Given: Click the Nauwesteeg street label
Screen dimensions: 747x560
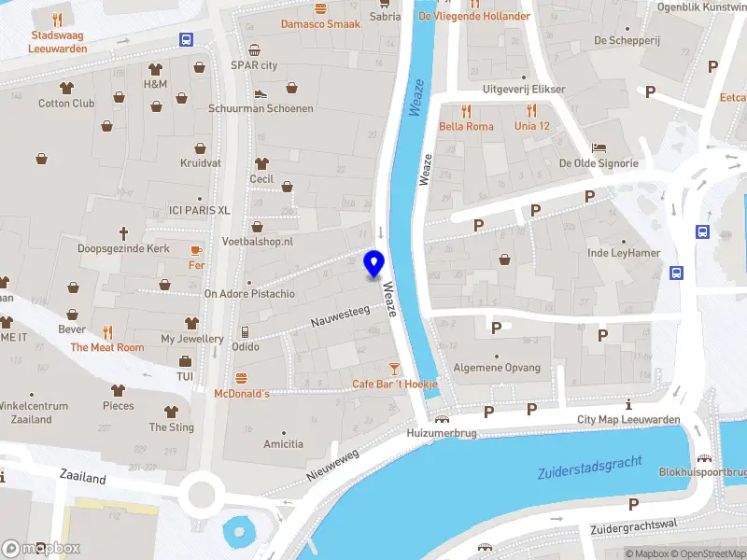Looking at the screenshot, I should 340,316.
